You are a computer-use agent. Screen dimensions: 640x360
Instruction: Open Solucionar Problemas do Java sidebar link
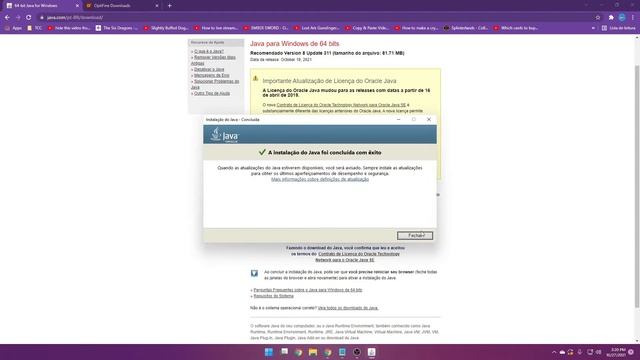(x=215, y=84)
